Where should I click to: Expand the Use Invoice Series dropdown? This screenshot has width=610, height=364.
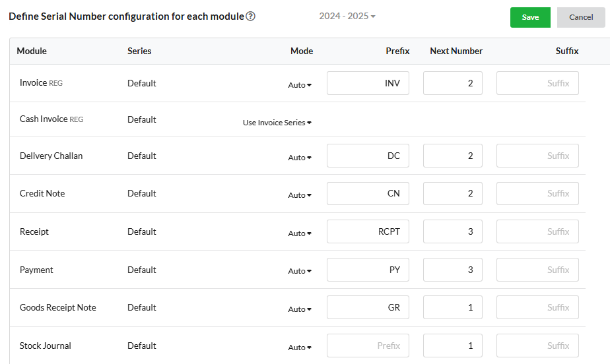point(277,123)
